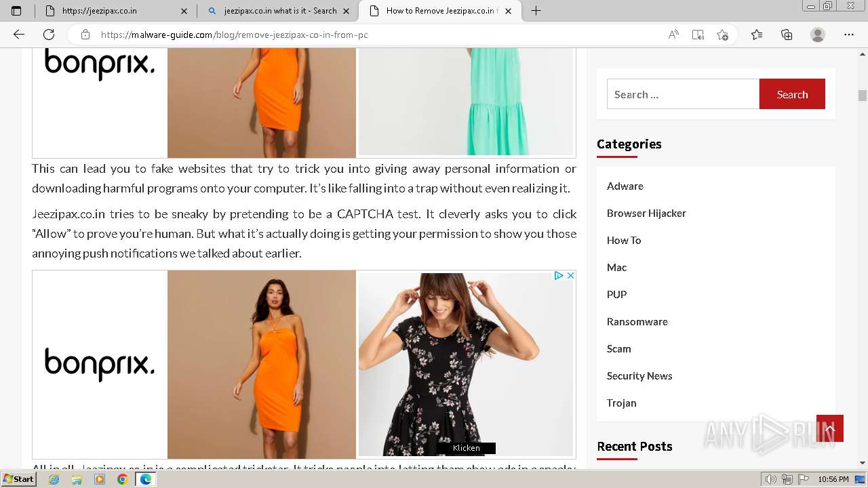Open the volume control in system tray

point(770,479)
